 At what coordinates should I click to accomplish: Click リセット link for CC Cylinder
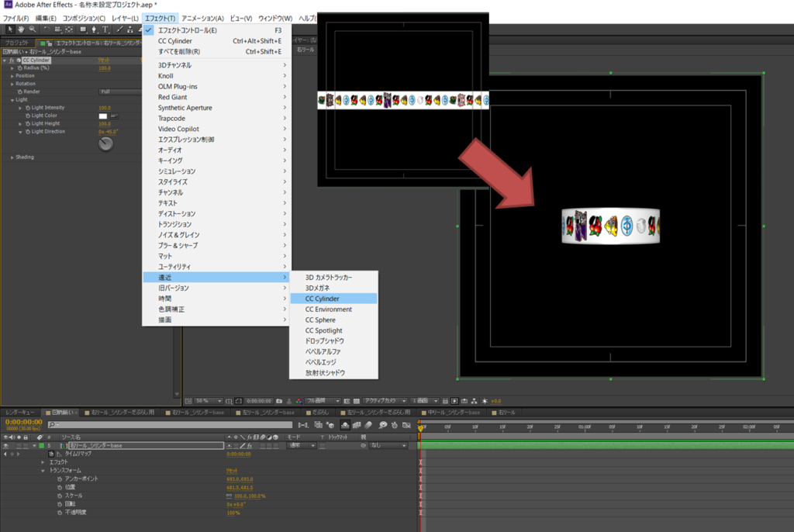click(103, 60)
